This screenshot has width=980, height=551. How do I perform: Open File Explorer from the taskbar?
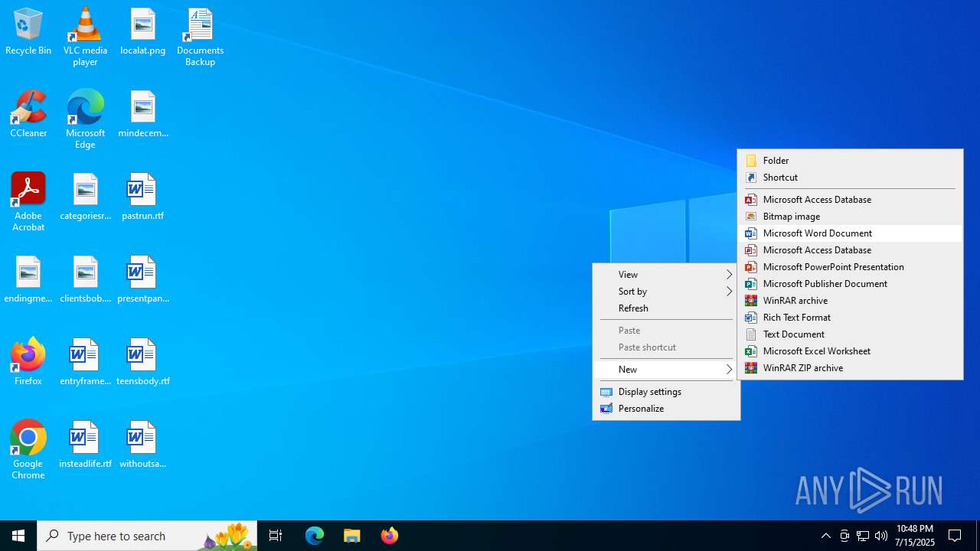point(352,536)
